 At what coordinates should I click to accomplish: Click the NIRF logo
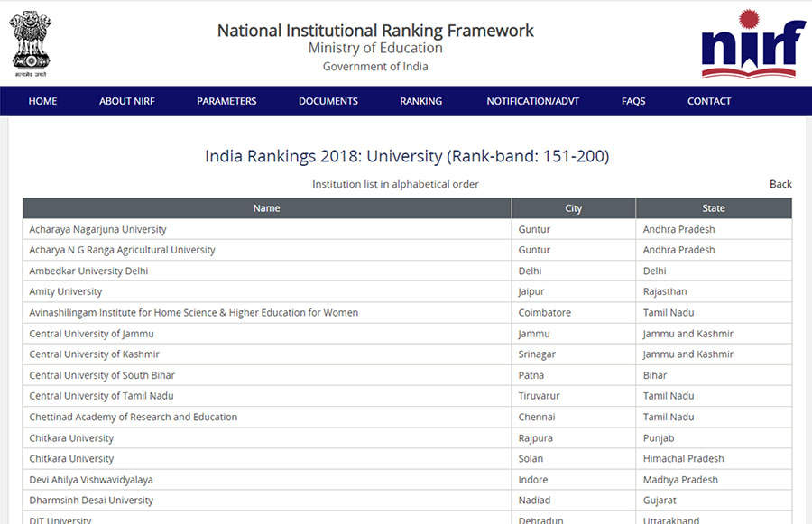tap(753, 44)
